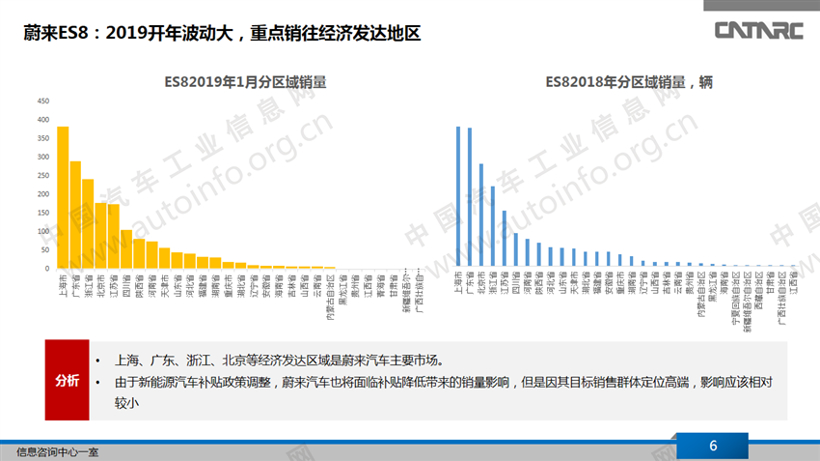The height and width of the screenshot is (461, 820).
Task: Click the yellow 北京市 bar in 2019 chart
Action: [101, 235]
